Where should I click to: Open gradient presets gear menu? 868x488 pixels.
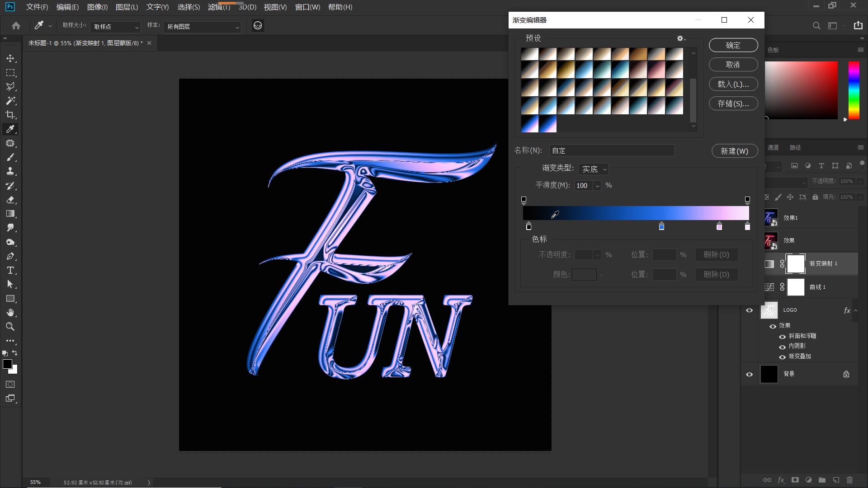(x=680, y=39)
